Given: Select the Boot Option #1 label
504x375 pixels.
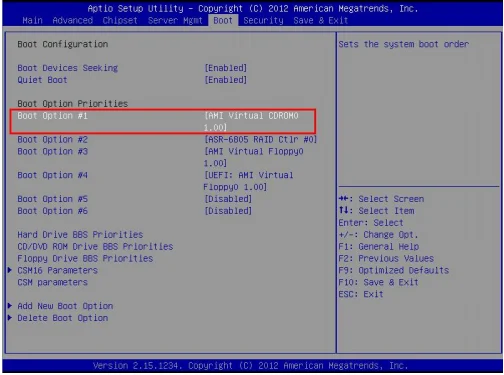Looking at the screenshot, I should point(52,115).
